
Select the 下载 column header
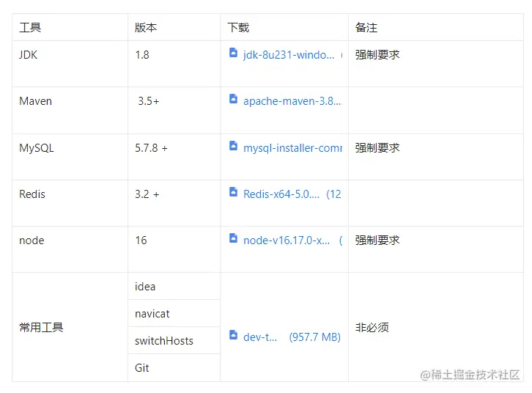pos(238,27)
